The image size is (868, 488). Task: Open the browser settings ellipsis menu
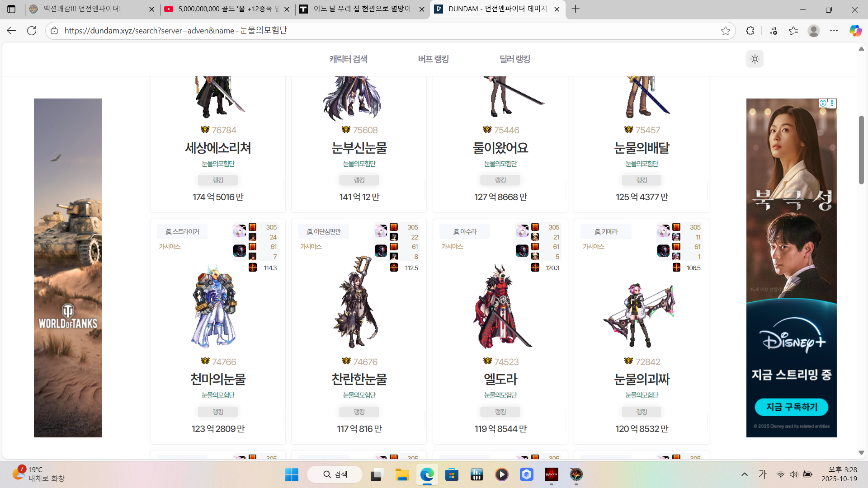point(834,31)
